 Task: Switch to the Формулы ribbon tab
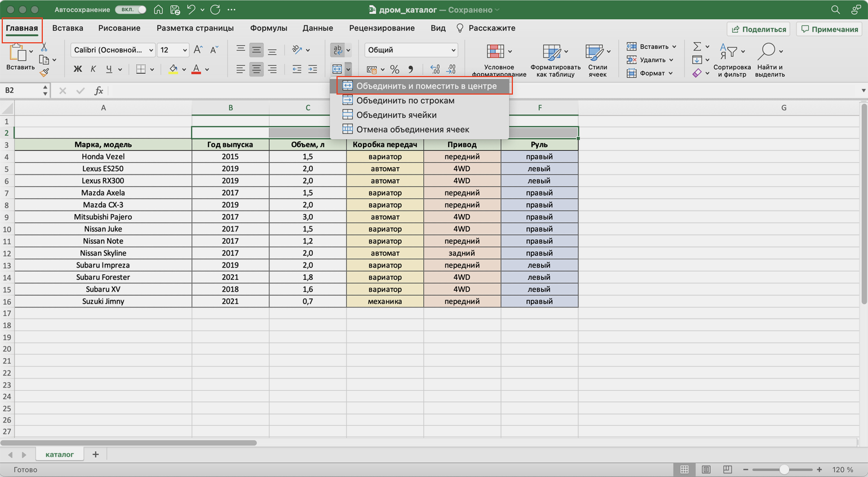[268, 28]
